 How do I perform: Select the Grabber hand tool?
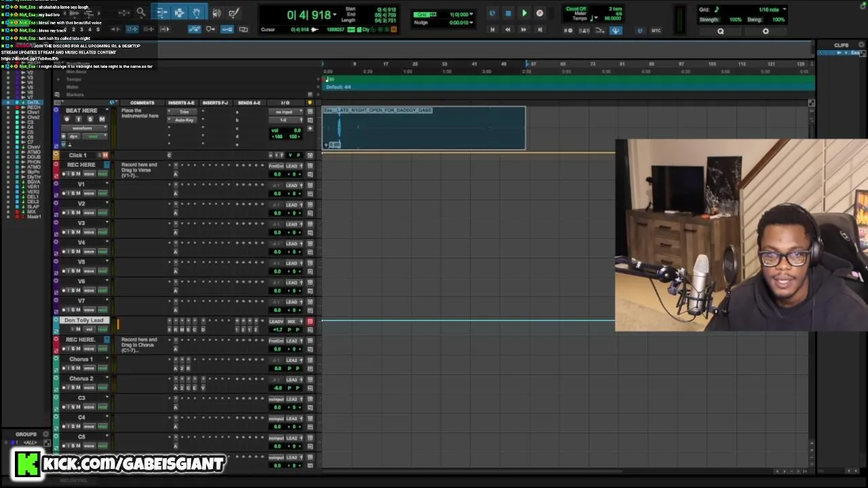(x=196, y=13)
